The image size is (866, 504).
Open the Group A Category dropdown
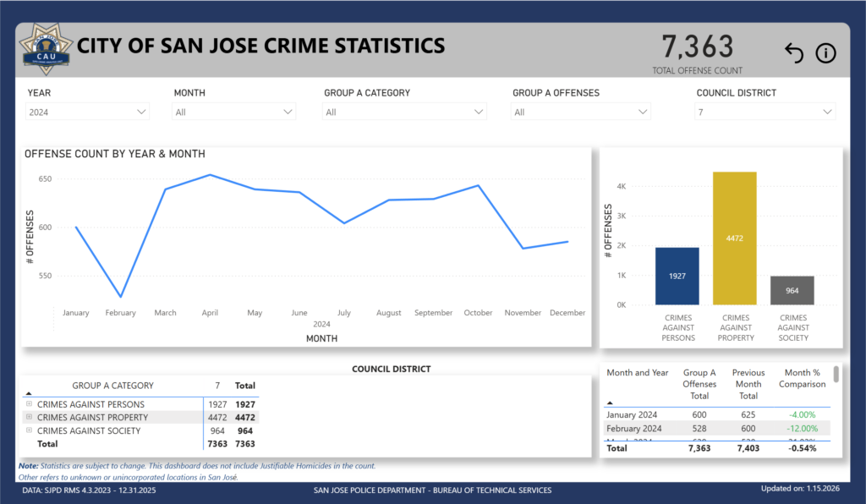(x=404, y=112)
